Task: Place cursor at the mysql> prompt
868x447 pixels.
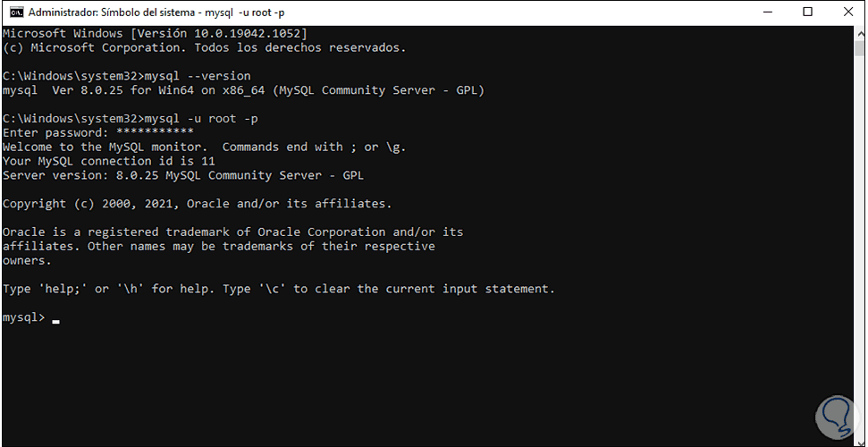Action: pyautogui.click(x=55, y=318)
